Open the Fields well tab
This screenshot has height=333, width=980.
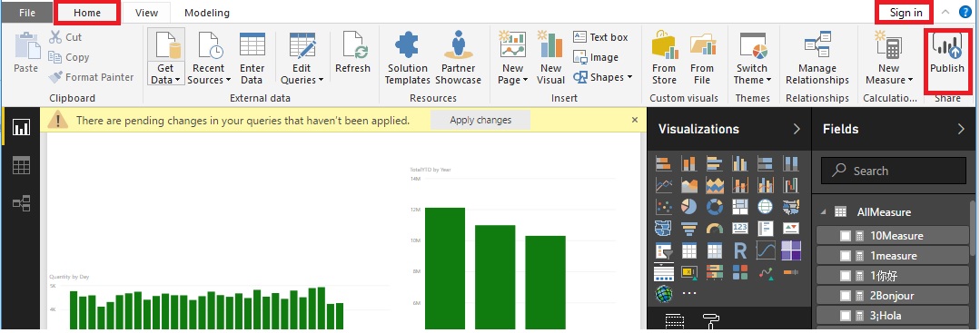pos(675,322)
